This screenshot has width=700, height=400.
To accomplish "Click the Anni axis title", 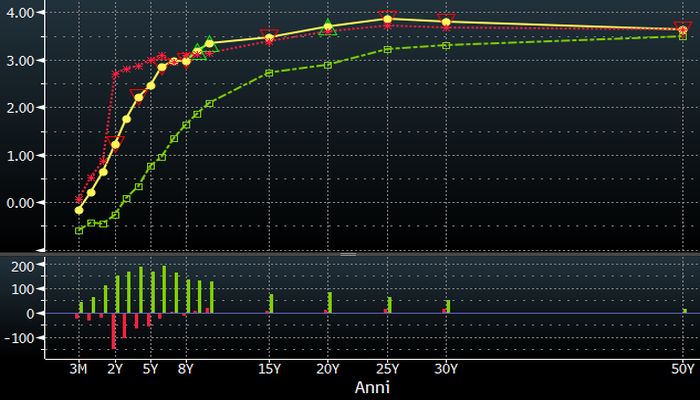I will click(x=372, y=387).
